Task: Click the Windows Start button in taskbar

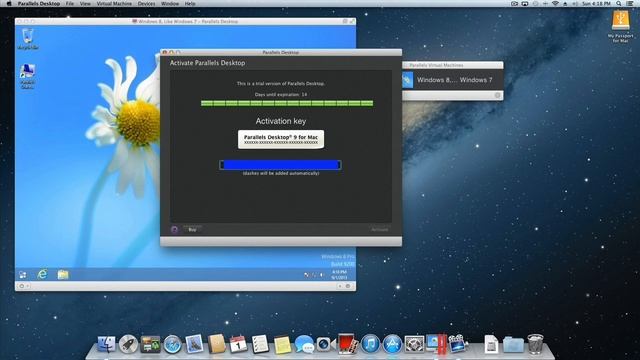Action: coord(22,275)
